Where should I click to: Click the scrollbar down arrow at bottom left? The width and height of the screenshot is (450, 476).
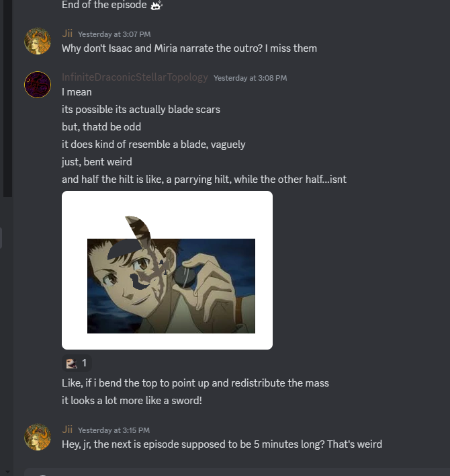7,473
